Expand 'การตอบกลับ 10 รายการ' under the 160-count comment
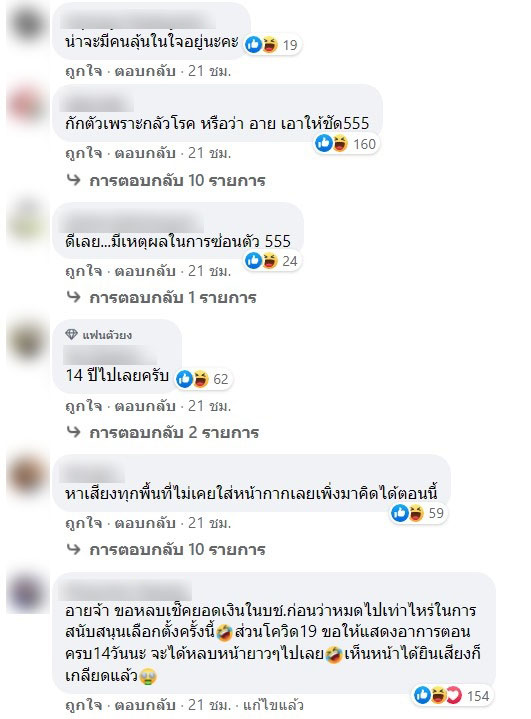531x719 pixels. click(177, 180)
